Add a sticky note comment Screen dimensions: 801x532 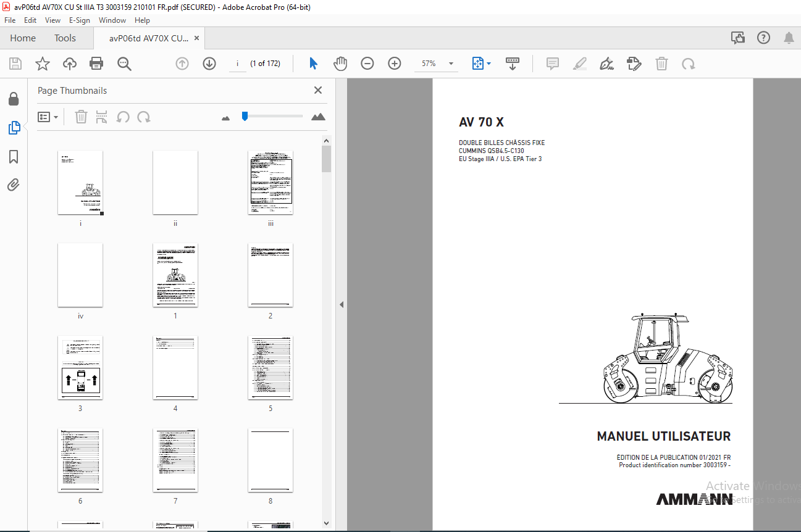(x=553, y=64)
